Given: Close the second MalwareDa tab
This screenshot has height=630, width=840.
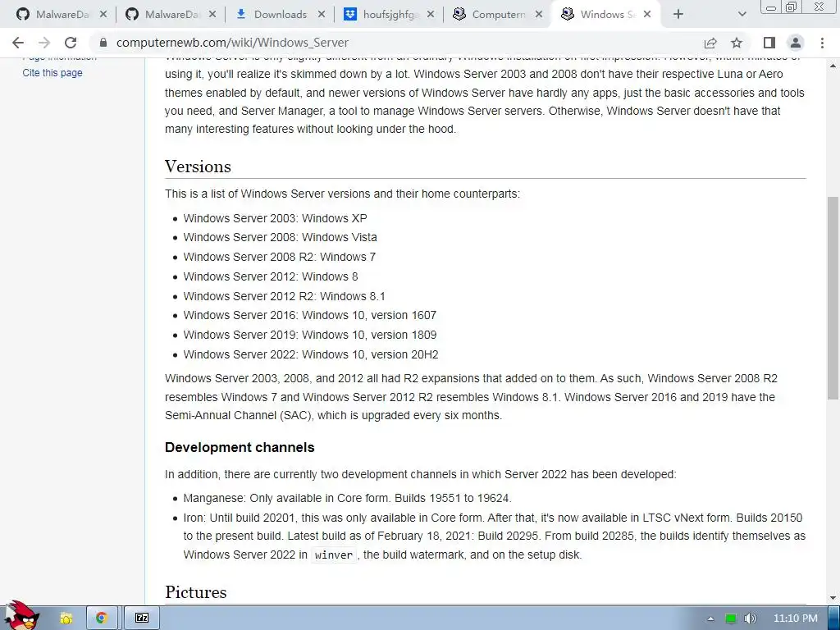Looking at the screenshot, I should 212,15.
